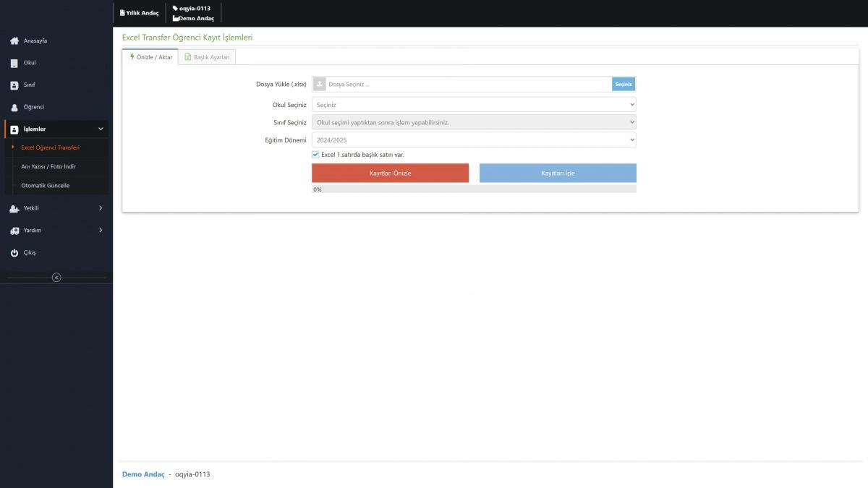Click the Yıllık Andaç document icon in the top bar
The width and height of the screenshot is (868, 488).
[122, 13]
